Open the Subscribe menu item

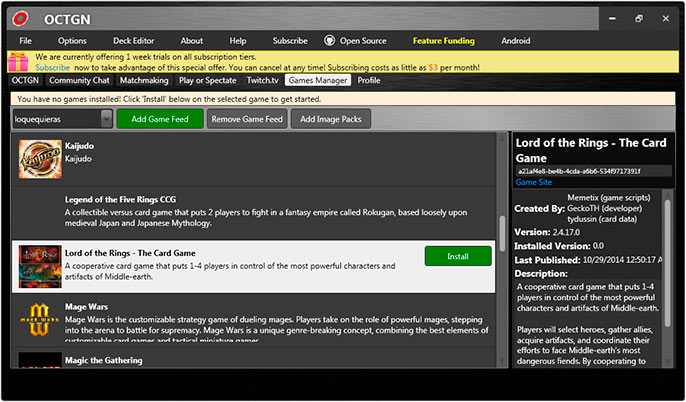290,41
